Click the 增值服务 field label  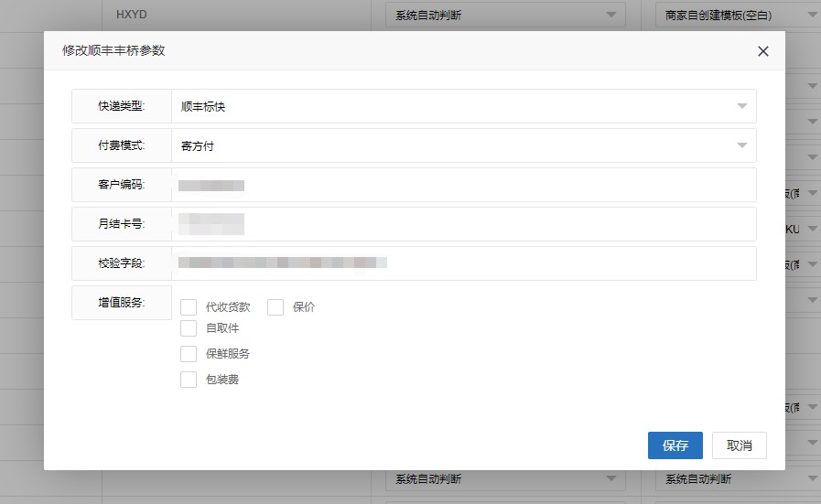122,303
